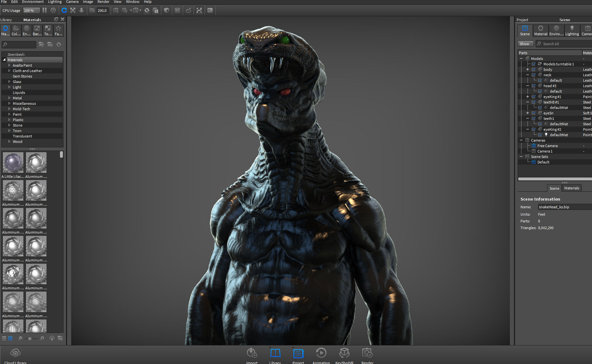Adjust the thumbnail size slider
This screenshot has width=592, height=364.
click(30, 338)
